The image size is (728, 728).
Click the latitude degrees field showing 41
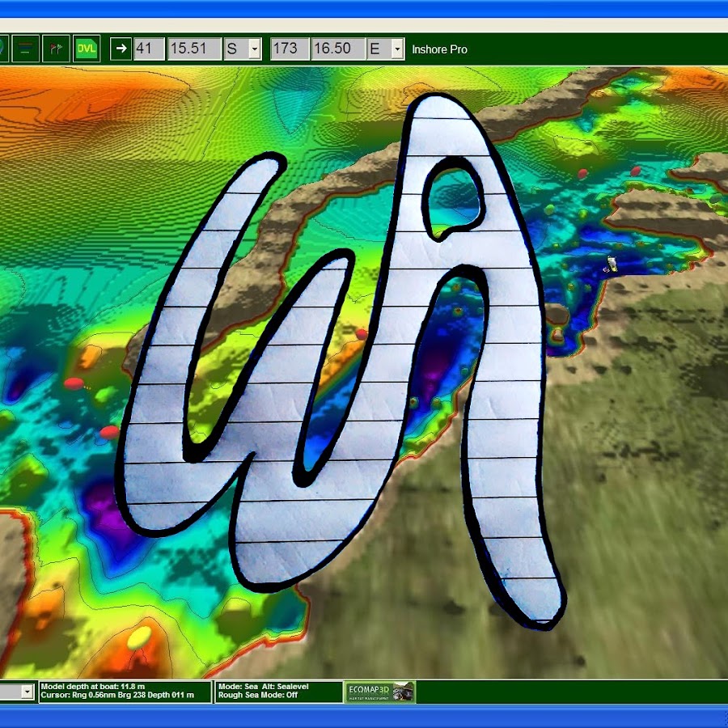tap(149, 49)
